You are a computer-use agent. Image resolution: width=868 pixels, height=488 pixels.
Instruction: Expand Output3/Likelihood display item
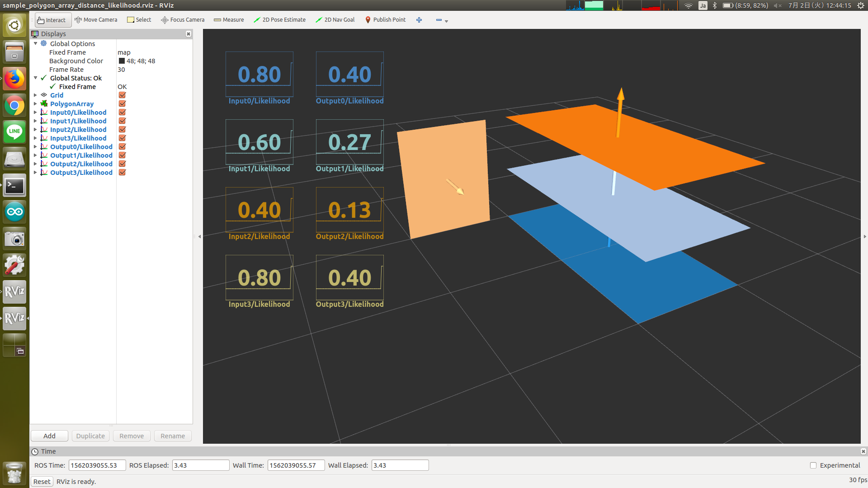pos(35,173)
